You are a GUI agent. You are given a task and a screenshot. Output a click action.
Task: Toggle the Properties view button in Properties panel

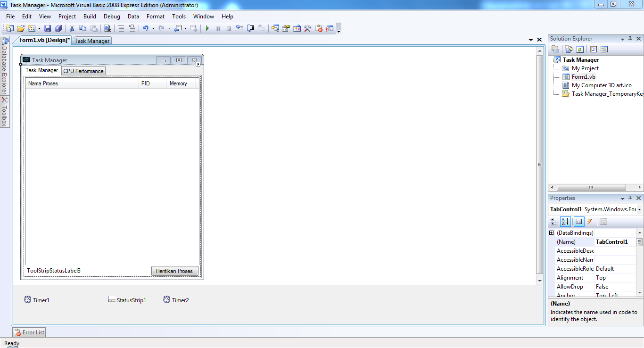tap(579, 222)
